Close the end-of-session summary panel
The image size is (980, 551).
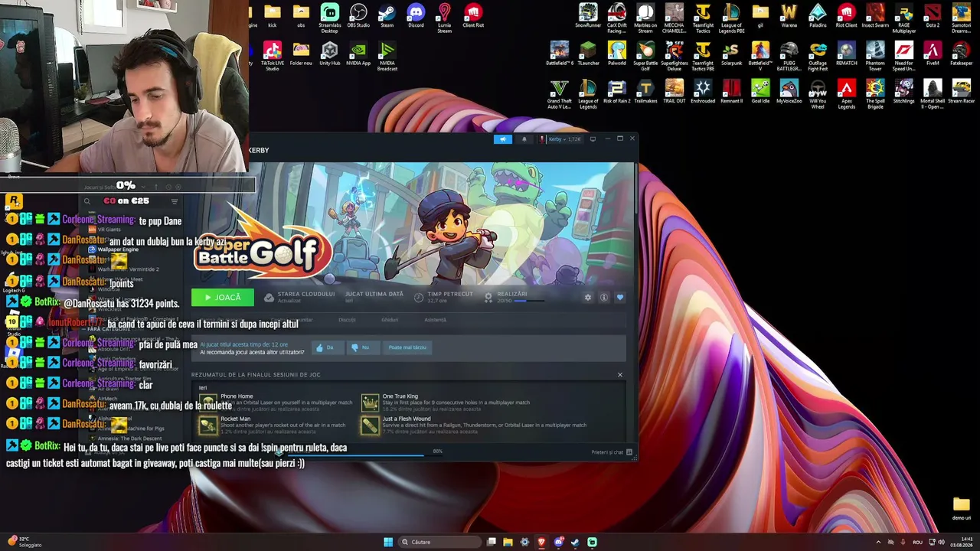click(620, 375)
